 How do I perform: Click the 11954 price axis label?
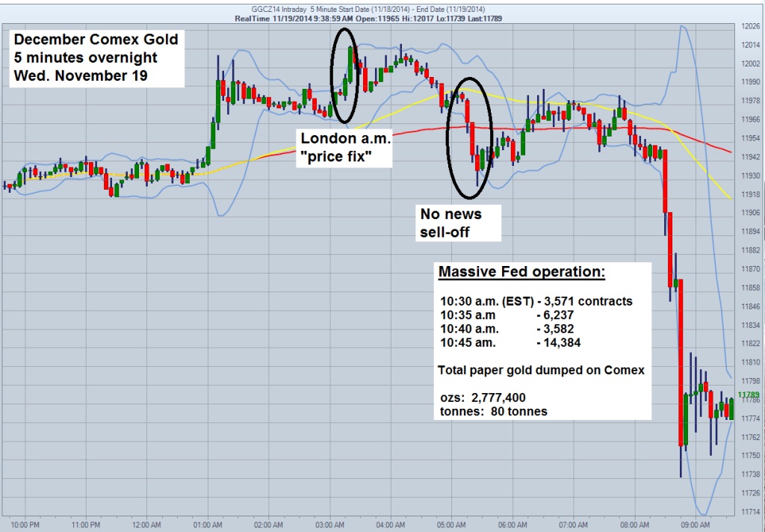749,138
